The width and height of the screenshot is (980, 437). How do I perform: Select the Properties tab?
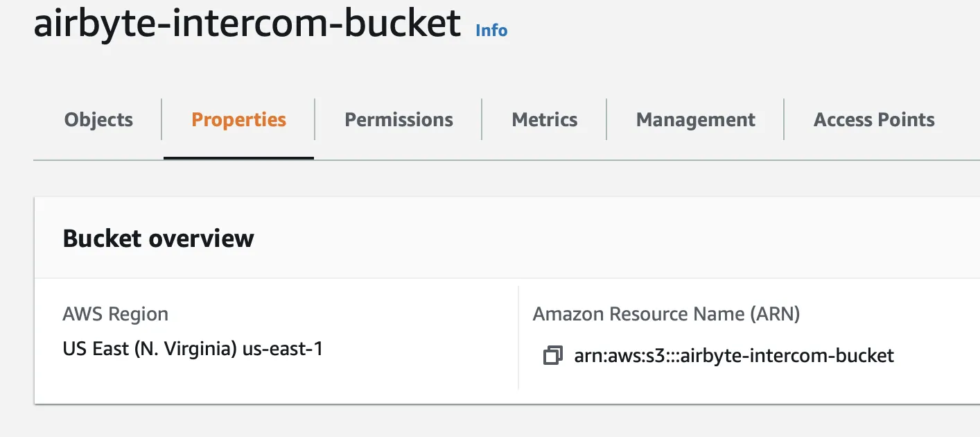[238, 119]
